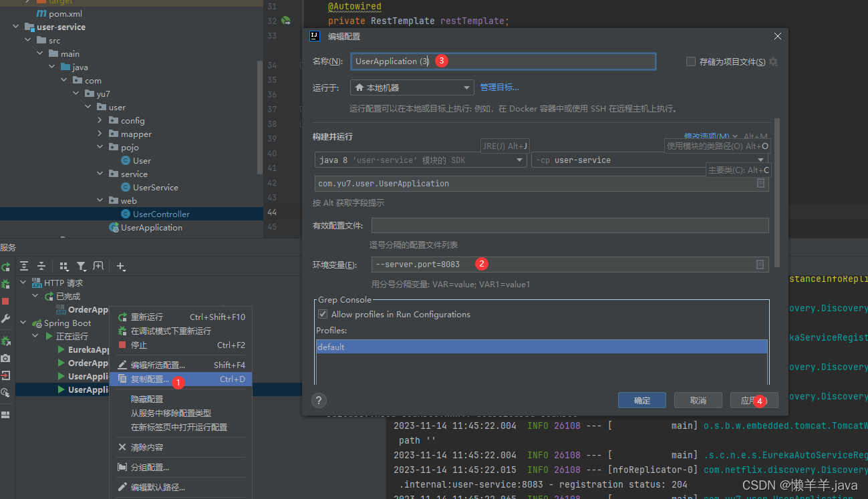Select the default profile in Profiles list
868x499 pixels.
pyautogui.click(x=541, y=347)
